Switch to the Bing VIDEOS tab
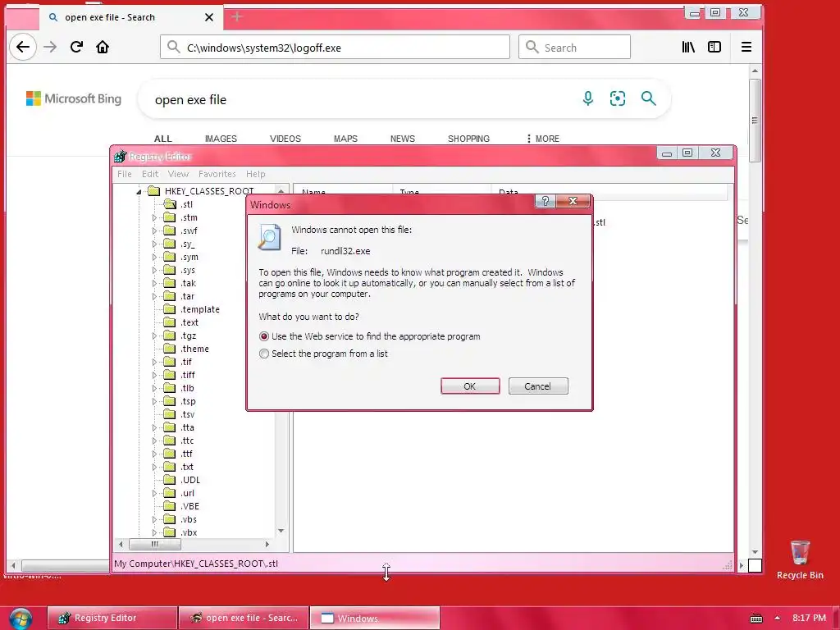 (285, 139)
